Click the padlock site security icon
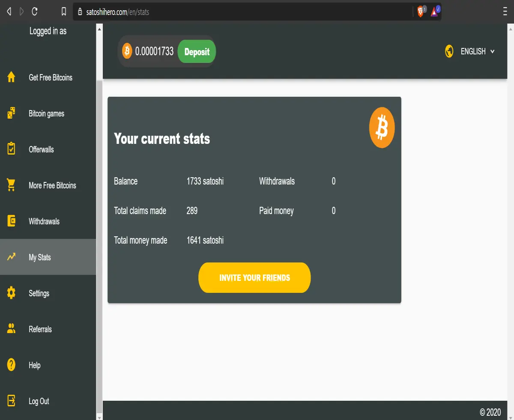The width and height of the screenshot is (514, 420). coord(80,12)
